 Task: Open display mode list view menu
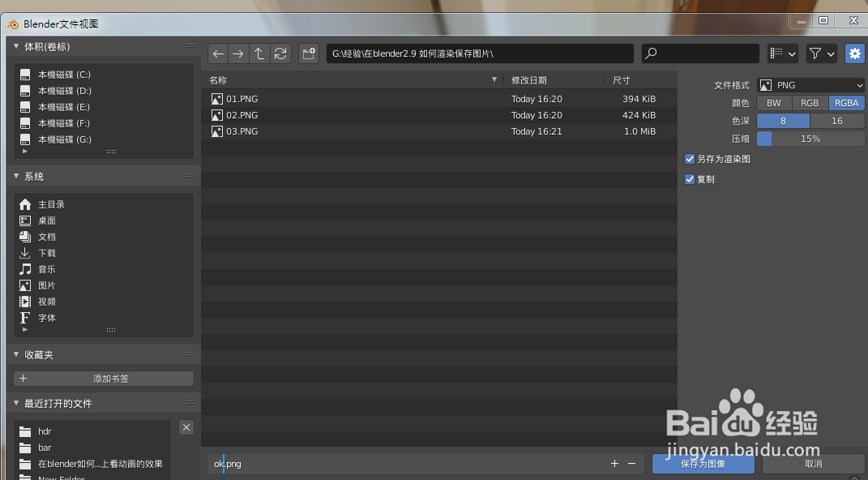point(783,54)
